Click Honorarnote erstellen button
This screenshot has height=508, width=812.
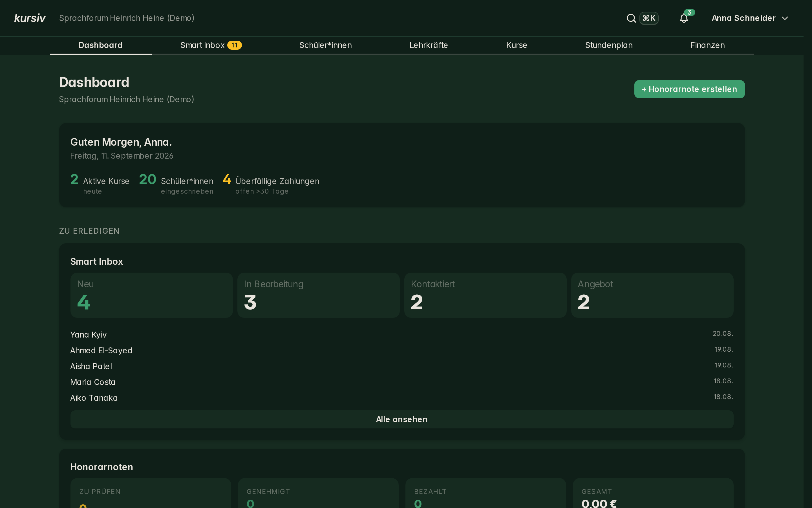(689, 89)
